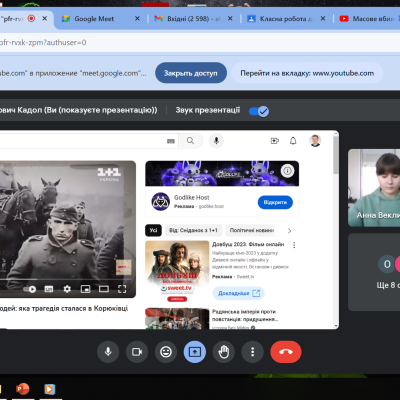Switch to the Google Meet tab
Image resolution: width=400 pixels, height=400 pixels.
[94, 19]
